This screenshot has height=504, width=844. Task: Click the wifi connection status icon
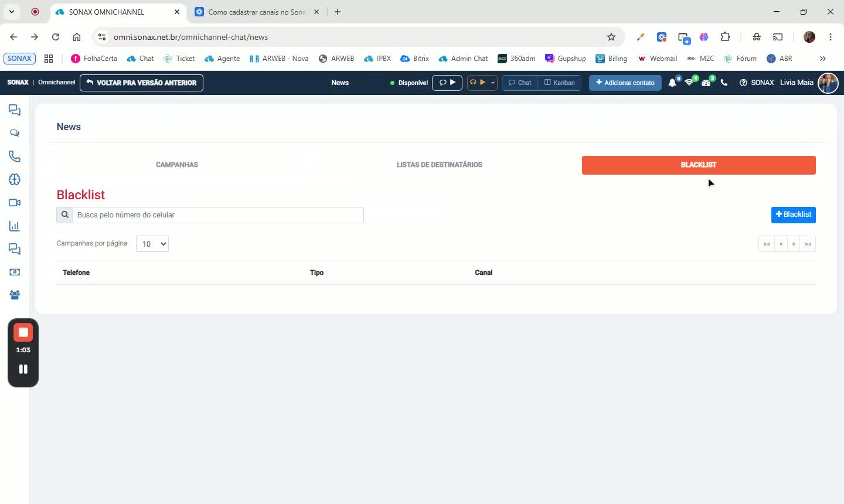(x=689, y=83)
